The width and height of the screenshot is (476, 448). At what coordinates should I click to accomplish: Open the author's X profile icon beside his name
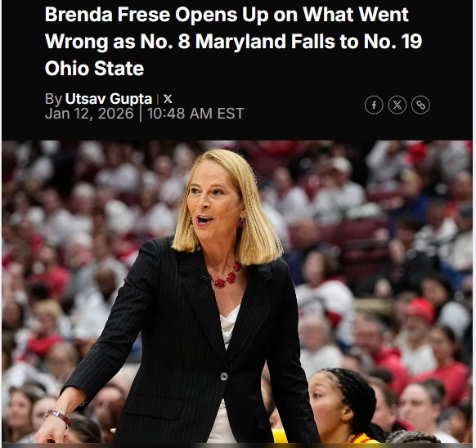[x=168, y=99]
